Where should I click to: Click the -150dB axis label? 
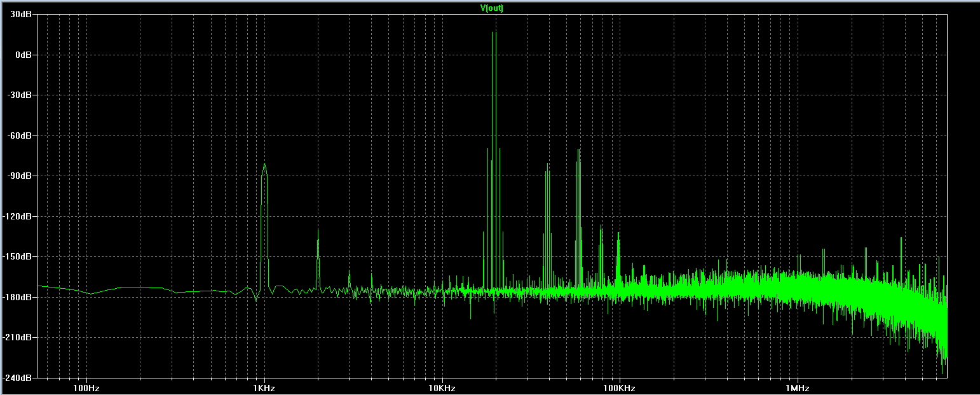[x=18, y=256]
